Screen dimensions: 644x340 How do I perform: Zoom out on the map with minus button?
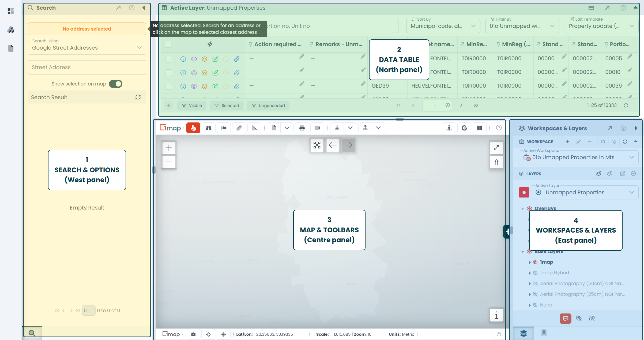169,162
